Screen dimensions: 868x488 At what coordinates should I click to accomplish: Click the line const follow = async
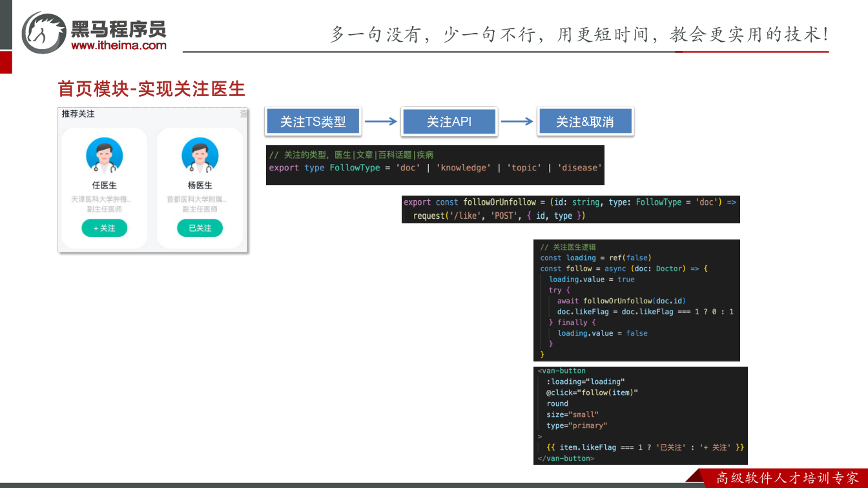(x=624, y=269)
